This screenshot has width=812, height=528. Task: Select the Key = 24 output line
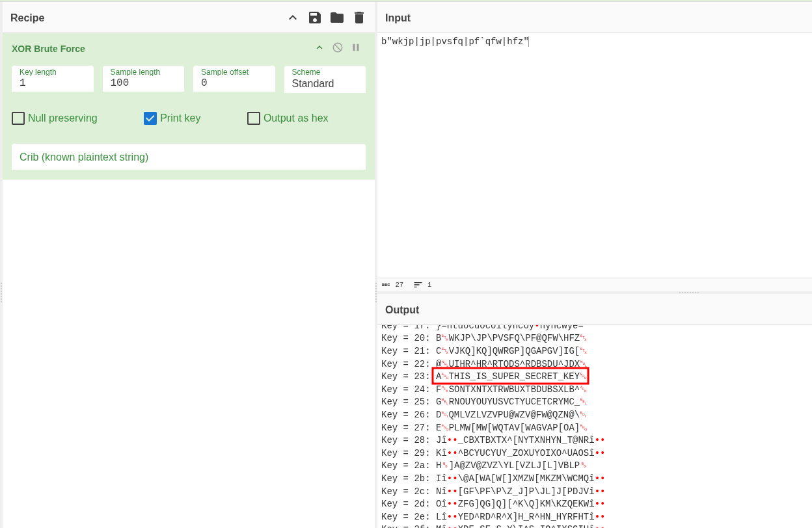pos(484,389)
